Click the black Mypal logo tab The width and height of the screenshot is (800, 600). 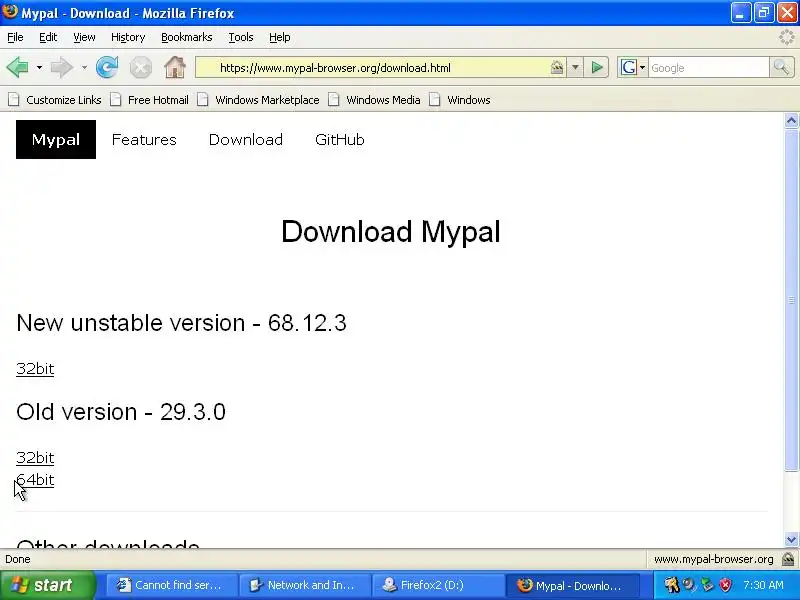56,139
